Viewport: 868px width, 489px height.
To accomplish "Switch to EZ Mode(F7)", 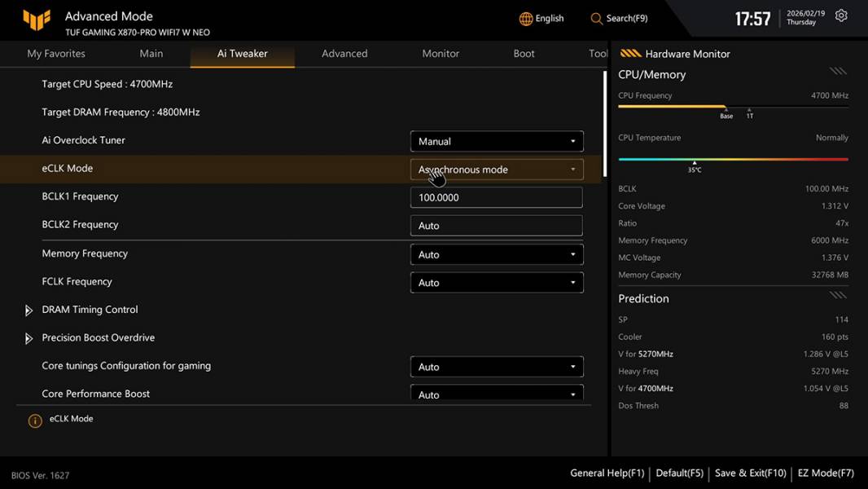I will pos(826,473).
